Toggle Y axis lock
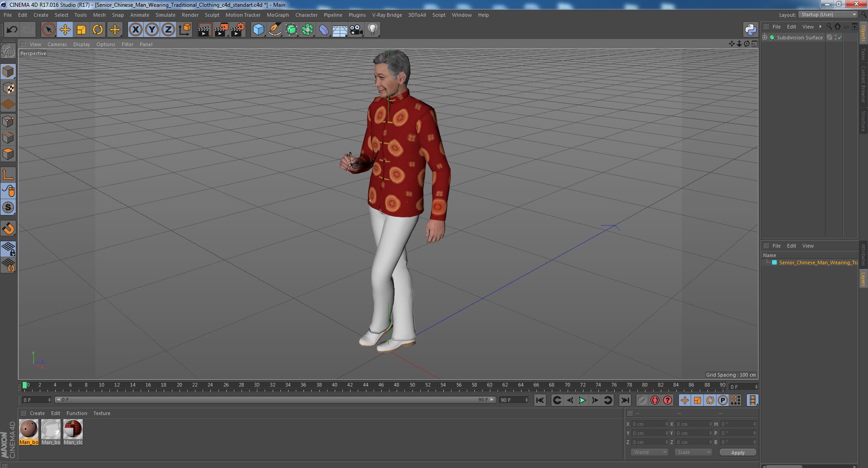868x468 pixels. point(152,30)
